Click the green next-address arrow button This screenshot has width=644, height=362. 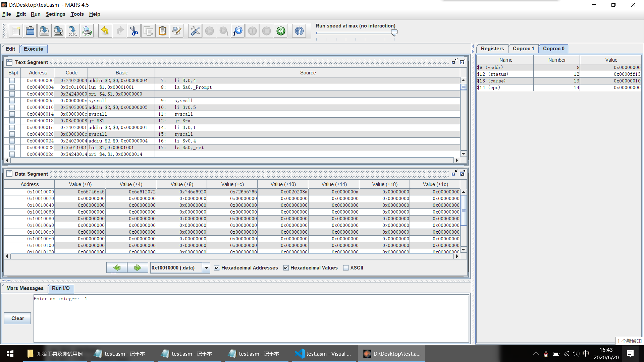coord(138,268)
